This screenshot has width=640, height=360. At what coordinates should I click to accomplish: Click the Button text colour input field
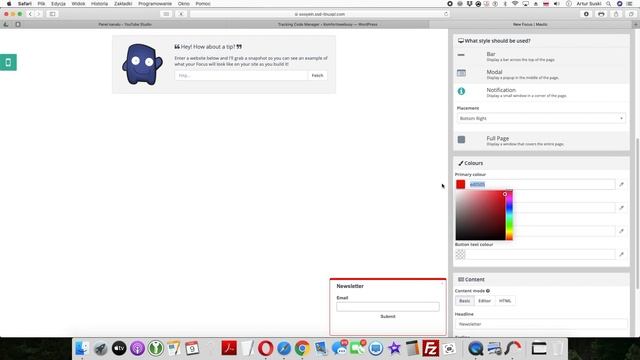click(541, 254)
